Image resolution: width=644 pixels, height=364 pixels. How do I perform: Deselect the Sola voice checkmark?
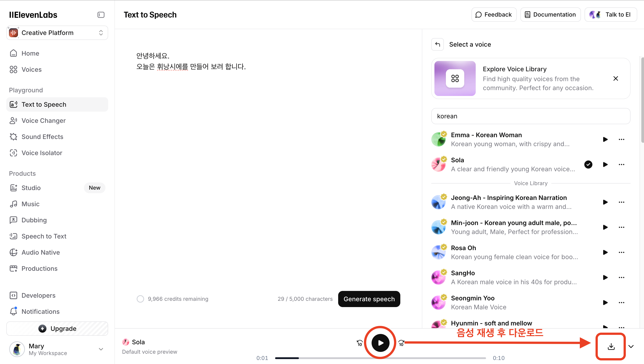588,164
